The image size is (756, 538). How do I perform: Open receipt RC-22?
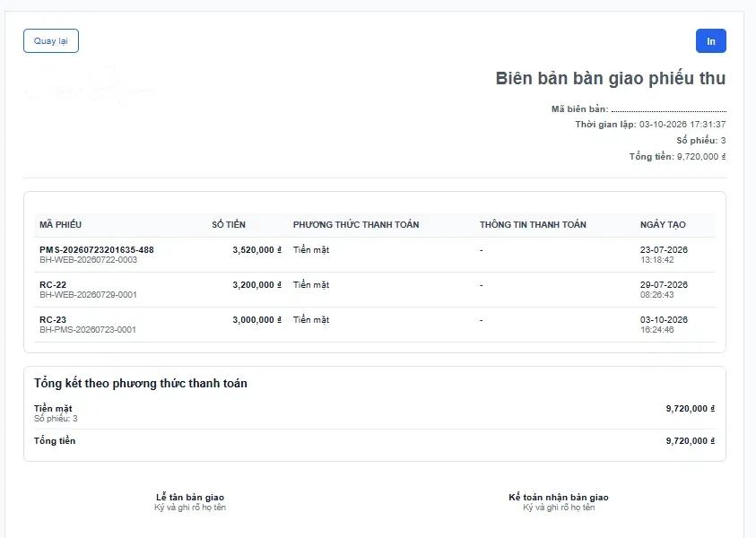tap(53, 285)
